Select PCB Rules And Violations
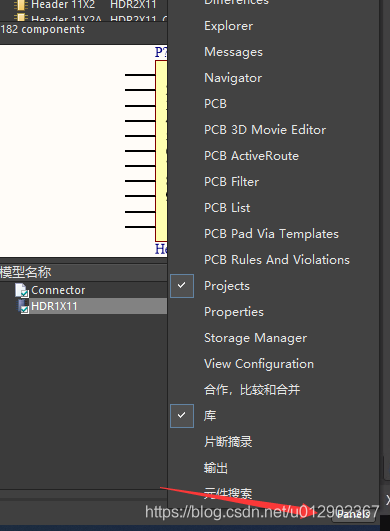390x531 pixels. [x=277, y=260]
